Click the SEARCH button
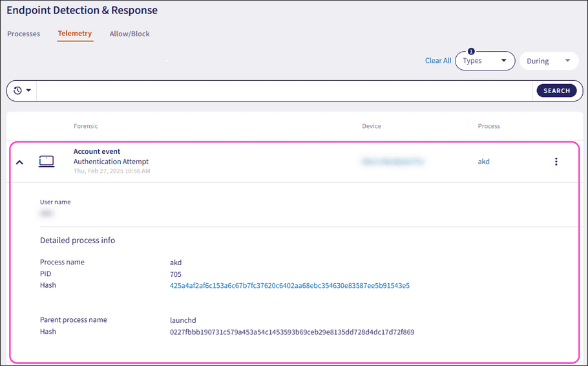This screenshot has width=588, height=366. tap(556, 91)
